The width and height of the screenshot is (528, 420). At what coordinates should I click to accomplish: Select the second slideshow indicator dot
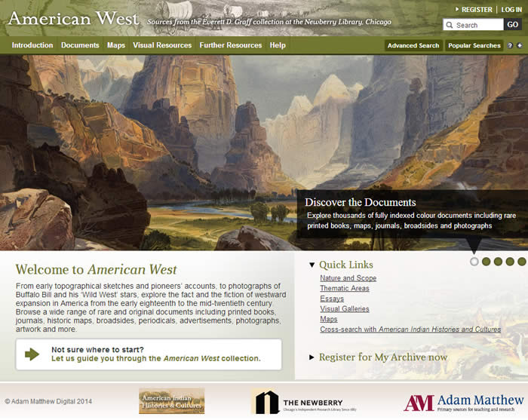coord(486,262)
